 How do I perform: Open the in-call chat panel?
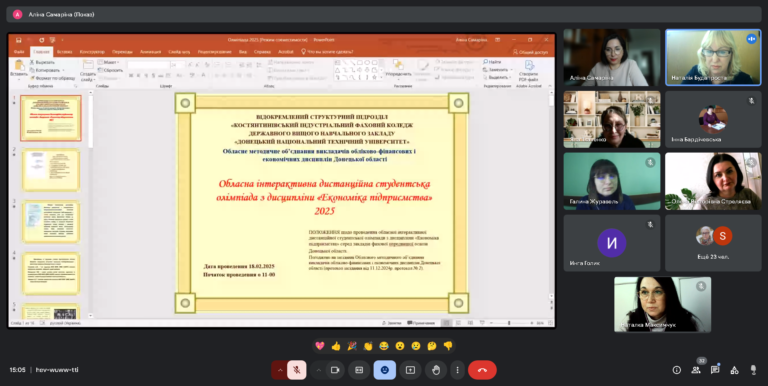[715, 370]
